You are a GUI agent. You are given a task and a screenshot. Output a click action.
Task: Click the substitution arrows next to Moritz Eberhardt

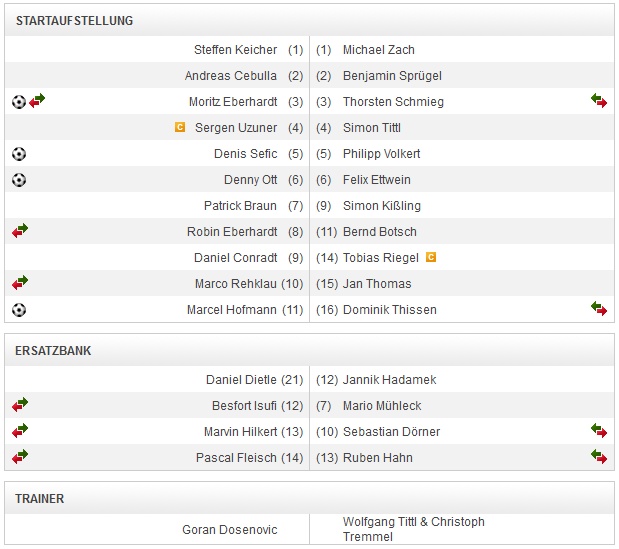pos(37,101)
